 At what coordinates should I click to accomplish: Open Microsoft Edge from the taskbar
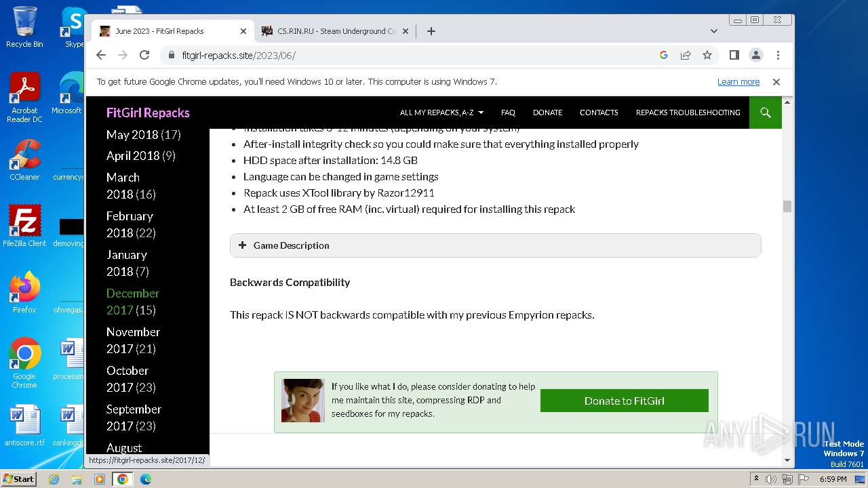[145, 479]
